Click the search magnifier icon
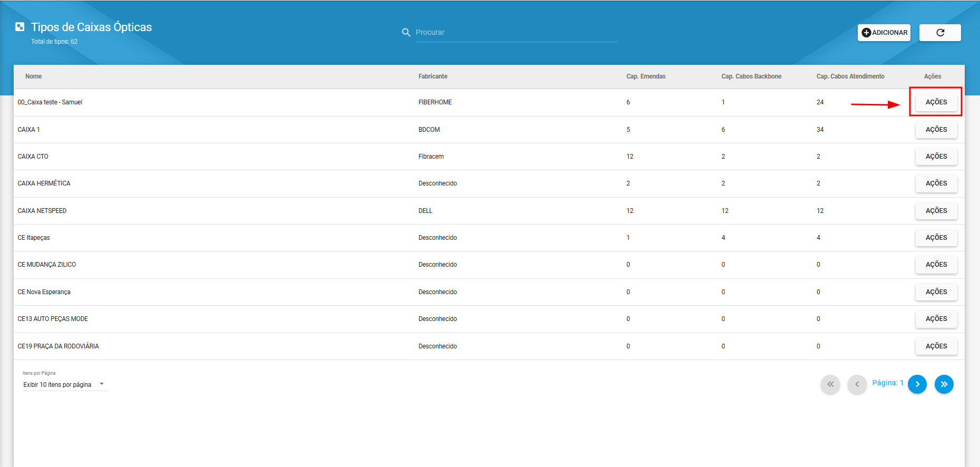Image resolution: width=980 pixels, height=467 pixels. coord(406,32)
